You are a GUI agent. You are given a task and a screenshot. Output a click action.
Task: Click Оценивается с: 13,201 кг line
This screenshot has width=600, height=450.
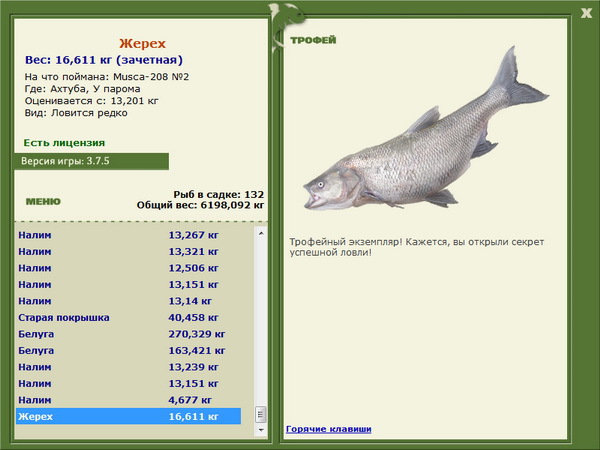click(x=91, y=101)
